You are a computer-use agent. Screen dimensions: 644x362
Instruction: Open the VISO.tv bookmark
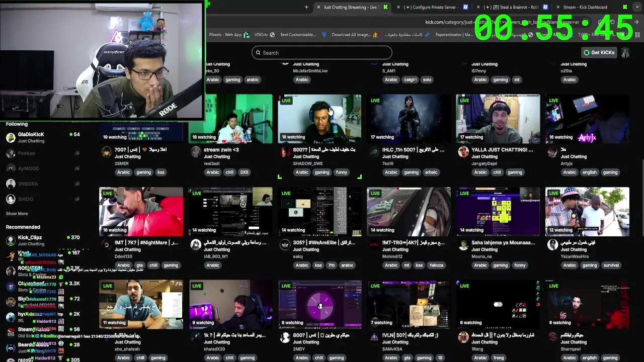264,35
